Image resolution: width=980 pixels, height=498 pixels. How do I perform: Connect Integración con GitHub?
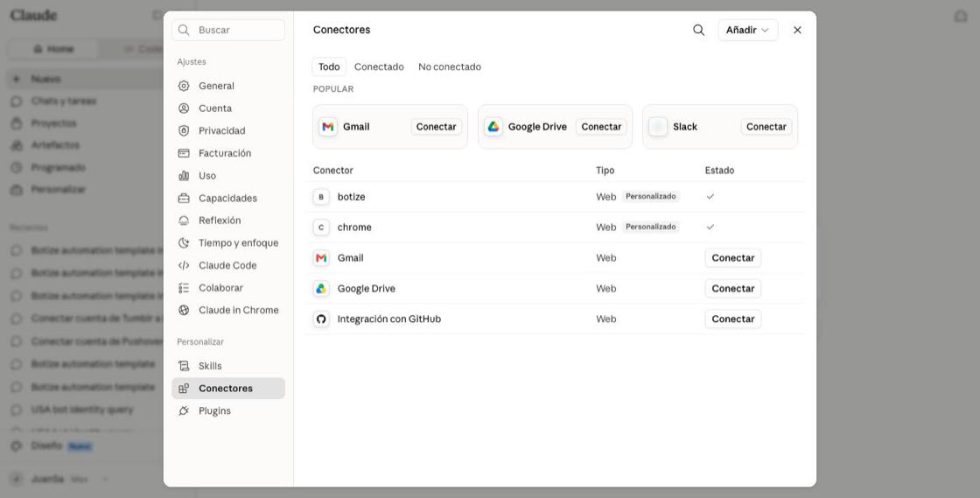click(733, 319)
